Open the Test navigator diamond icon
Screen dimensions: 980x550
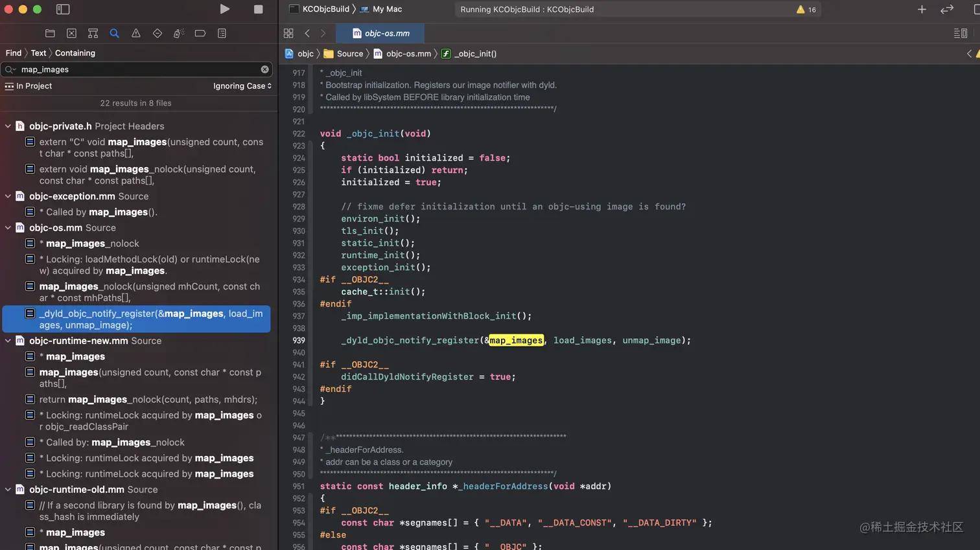[157, 33]
